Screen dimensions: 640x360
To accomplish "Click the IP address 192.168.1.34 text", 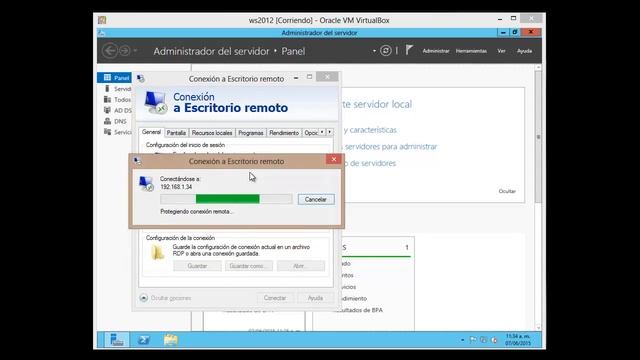I will coord(176,187).
